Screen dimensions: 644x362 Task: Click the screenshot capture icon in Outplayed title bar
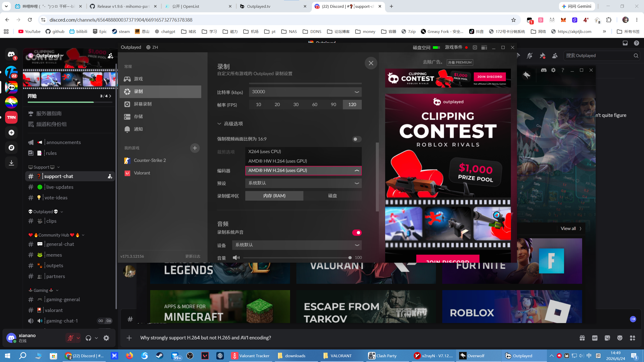475,48
